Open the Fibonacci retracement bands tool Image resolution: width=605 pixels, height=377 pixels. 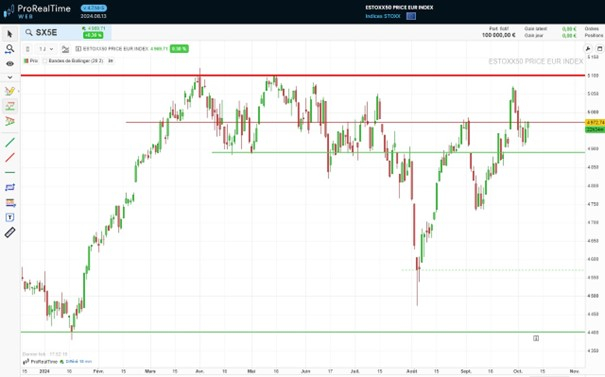point(10,203)
